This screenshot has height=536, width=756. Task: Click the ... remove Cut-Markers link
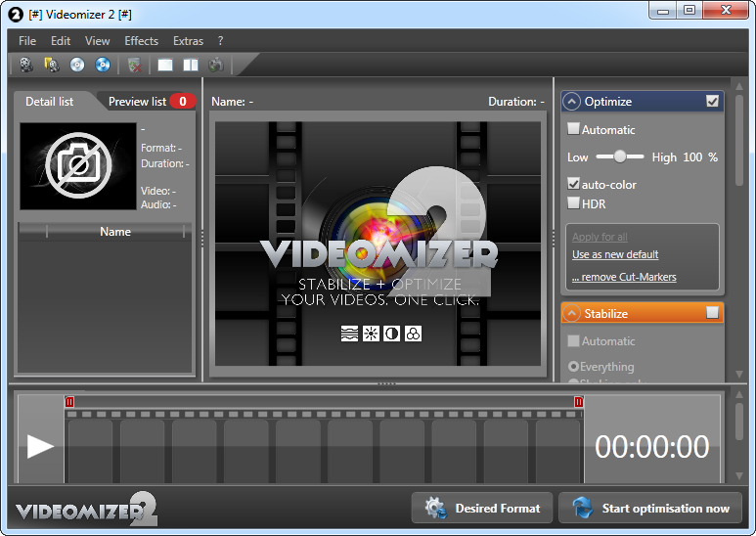tap(624, 277)
